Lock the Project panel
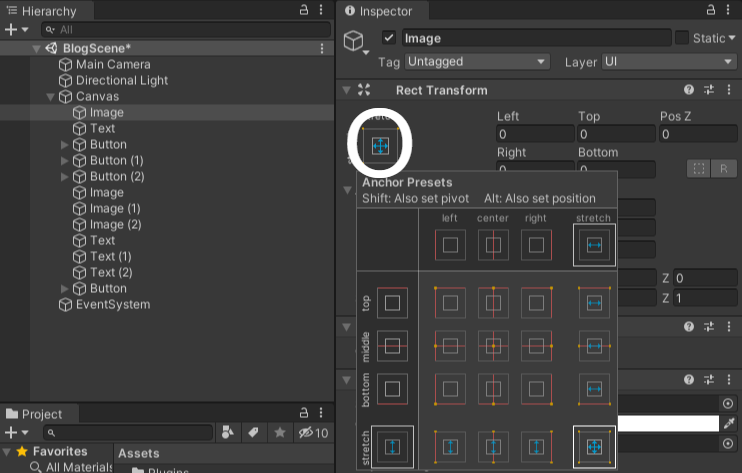This screenshot has height=473, width=742. [304, 413]
